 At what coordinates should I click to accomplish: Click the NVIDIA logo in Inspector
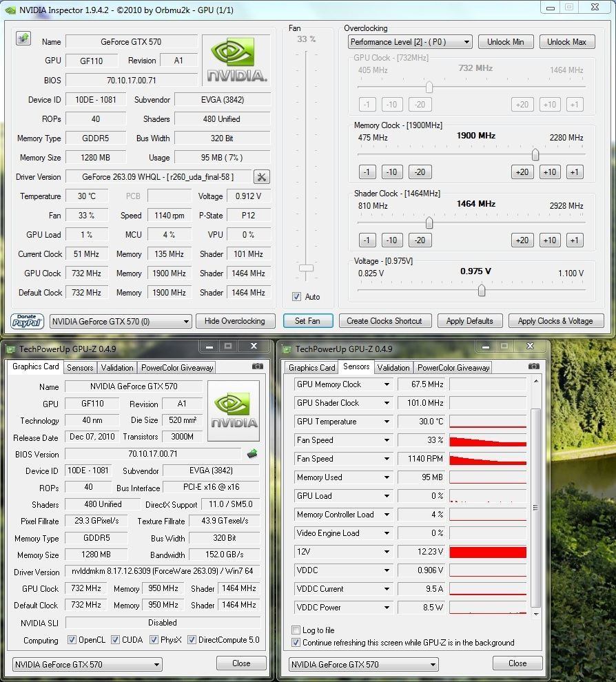pyautogui.click(x=236, y=61)
